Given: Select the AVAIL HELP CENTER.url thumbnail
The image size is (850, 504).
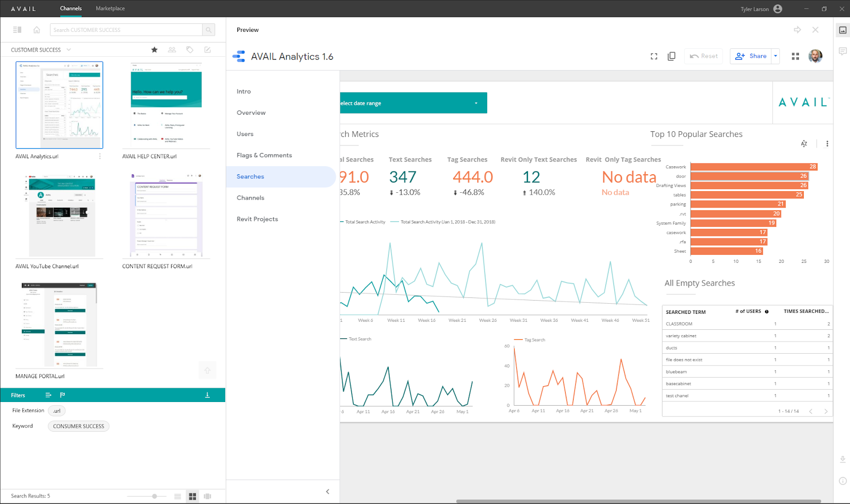Looking at the screenshot, I should click(x=166, y=105).
